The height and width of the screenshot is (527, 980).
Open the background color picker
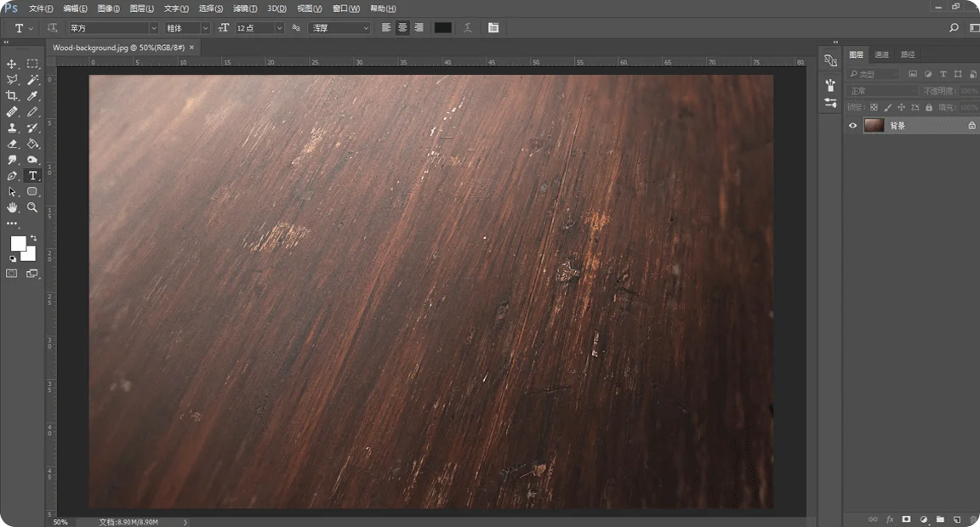click(x=30, y=255)
